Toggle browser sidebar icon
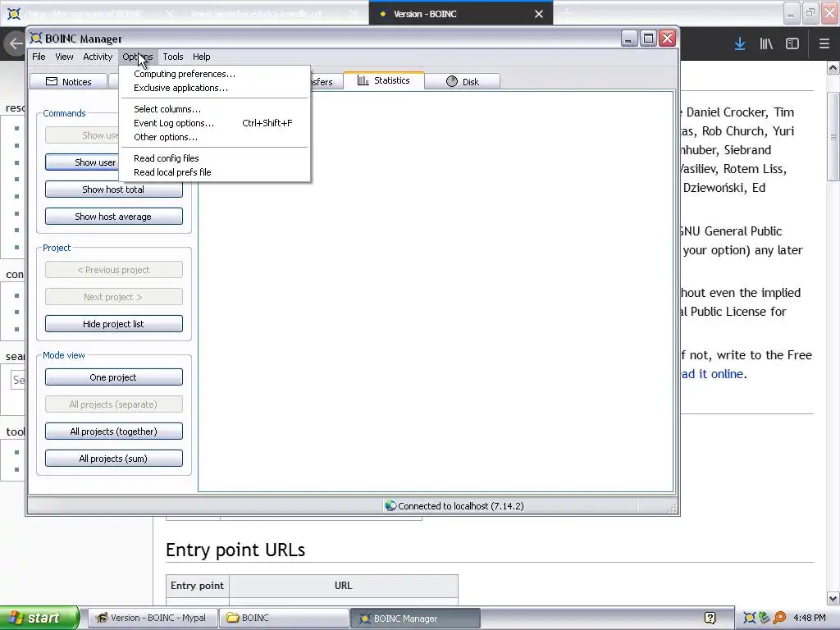The width and height of the screenshot is (840, 630). (x=792, y=44)
